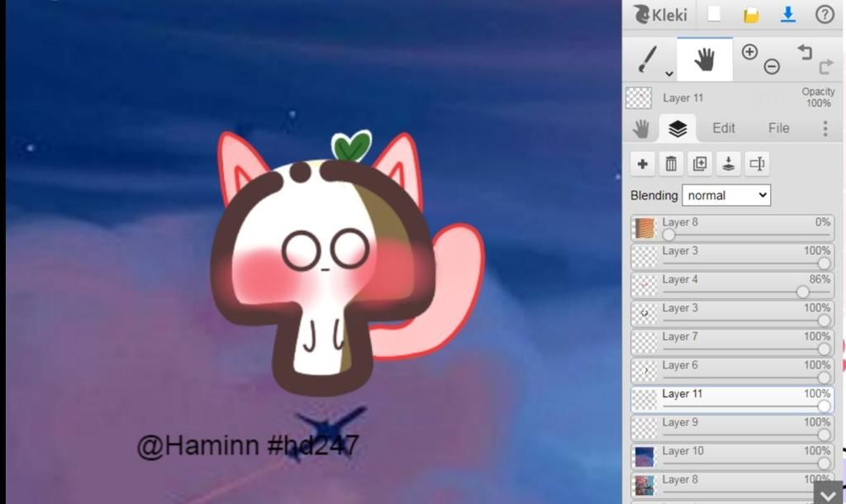Add a new layer
Viewport: 846px width, 504px height.
(x=643, y=164)
